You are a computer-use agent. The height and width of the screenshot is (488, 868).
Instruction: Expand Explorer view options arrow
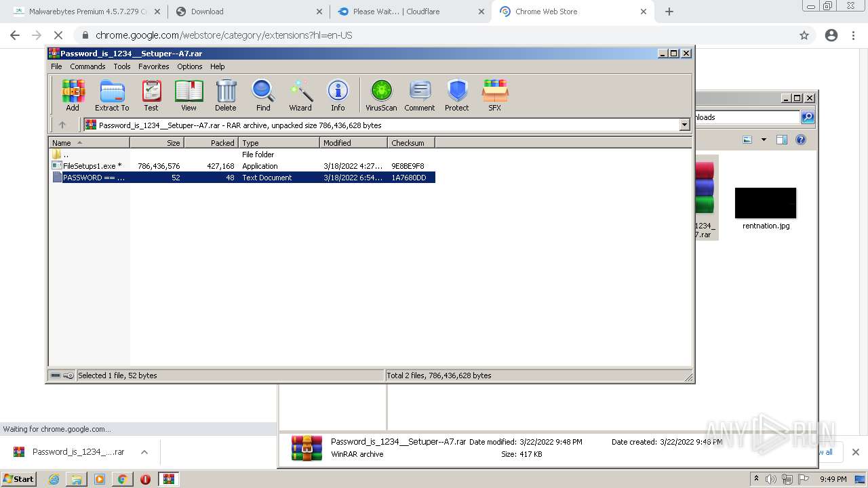[764, 140]
